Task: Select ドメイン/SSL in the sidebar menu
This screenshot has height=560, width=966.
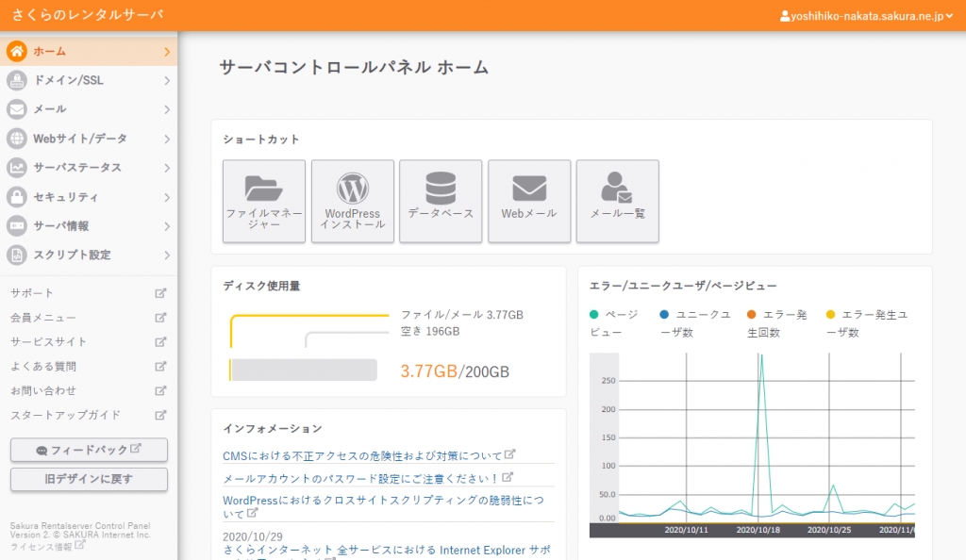Action: point(89,80)
